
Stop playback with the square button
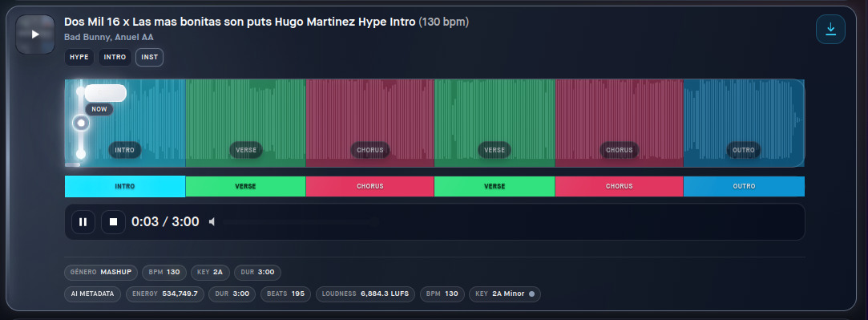113,222
